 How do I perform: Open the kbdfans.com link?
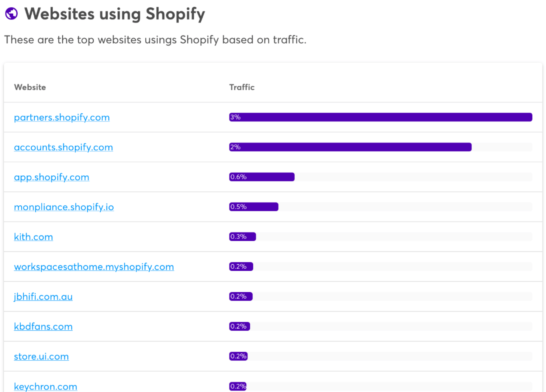[43, 327]
